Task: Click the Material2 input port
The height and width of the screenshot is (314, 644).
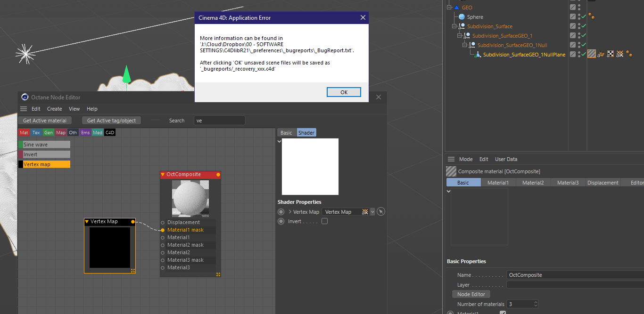Action: [x=163, y=252]
